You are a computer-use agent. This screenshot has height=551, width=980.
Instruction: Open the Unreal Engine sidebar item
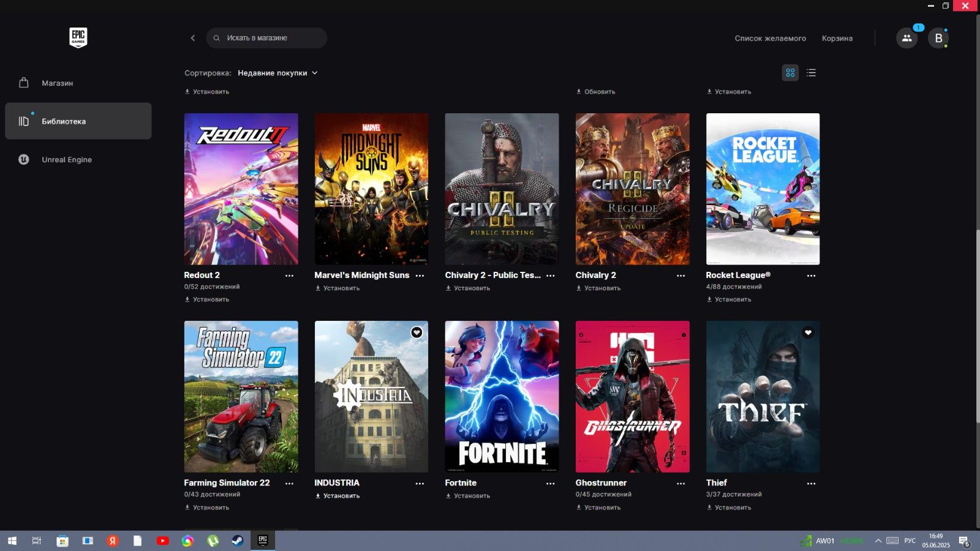click(x=78, y=160)
